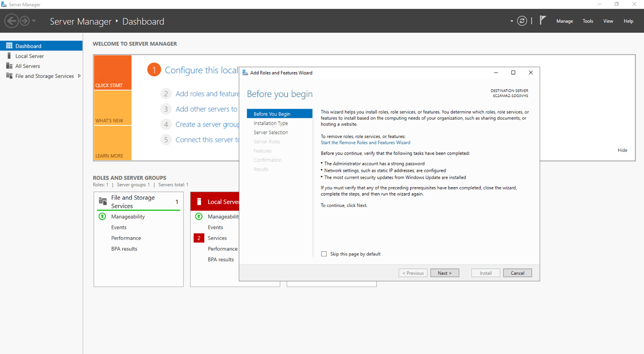Click Events in File and Storage tile
The width and height of the screenshot is (644, 354).
119,227
